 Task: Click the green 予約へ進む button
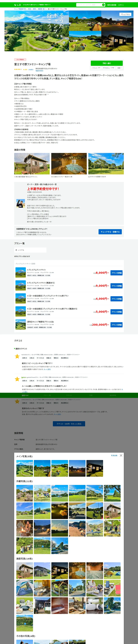107,63
